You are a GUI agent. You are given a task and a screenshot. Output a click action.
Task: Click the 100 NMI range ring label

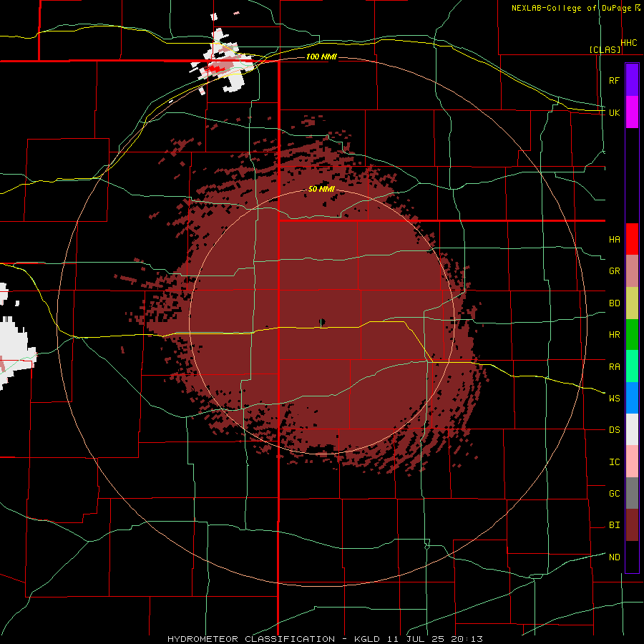(321, 57)
